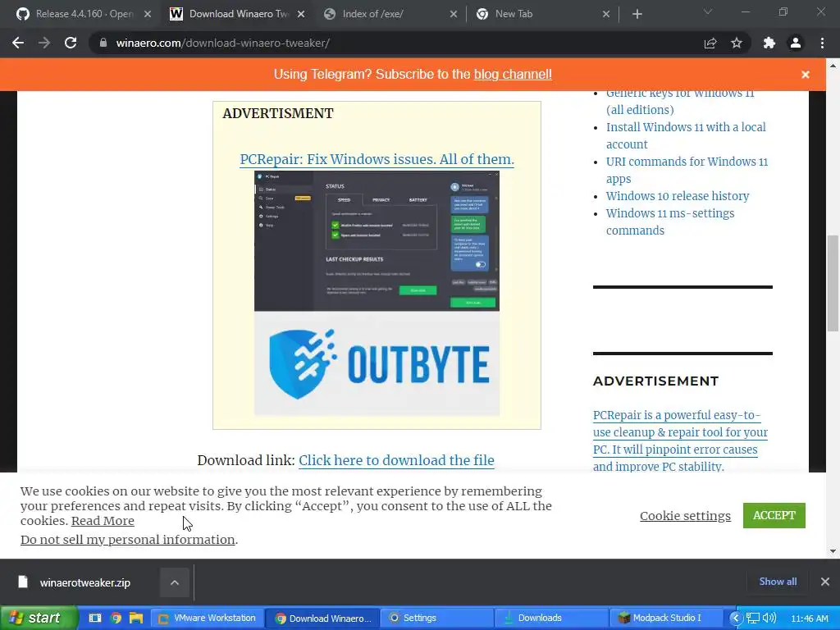This screenshot has height=630, width=840.
Task: Close the New Tab tab
Action: 606,14
